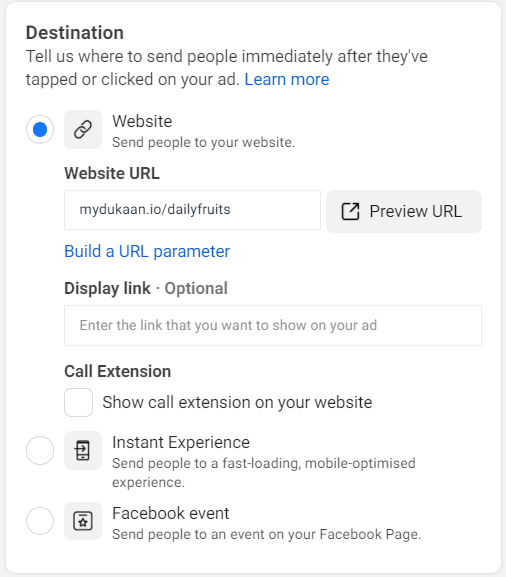Click the Instant Experience phone icon

click(x=83, y=450)
